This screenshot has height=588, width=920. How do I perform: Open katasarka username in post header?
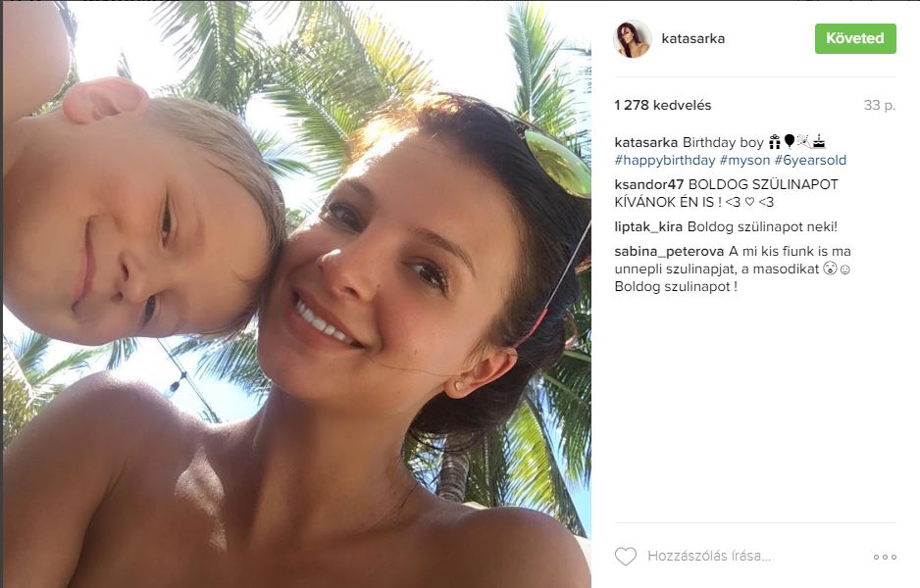[x=692, y=38]
